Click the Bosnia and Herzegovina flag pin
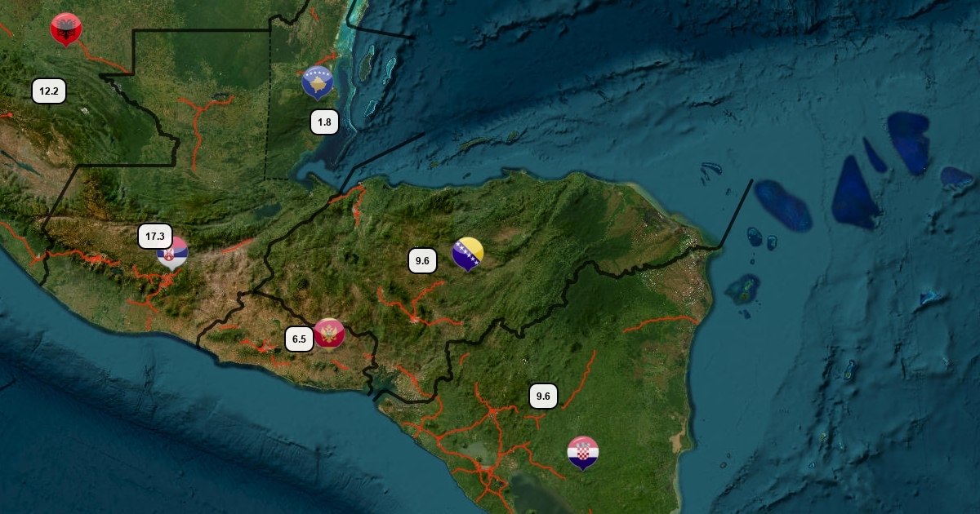Image resolution: width=980 pixels, height=514 pixels. click(467, 253)
